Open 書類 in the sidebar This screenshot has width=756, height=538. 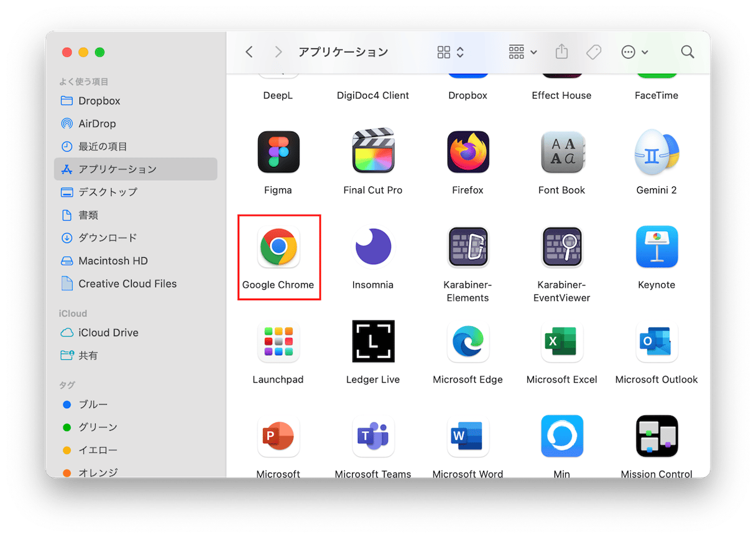click(136, 215)
